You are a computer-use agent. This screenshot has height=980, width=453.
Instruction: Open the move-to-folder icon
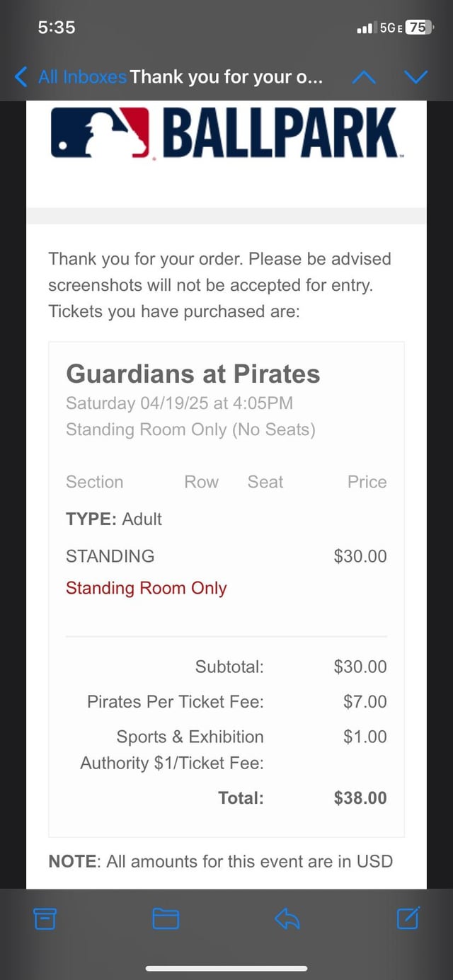pyautogui.click(x=166, y=918)
